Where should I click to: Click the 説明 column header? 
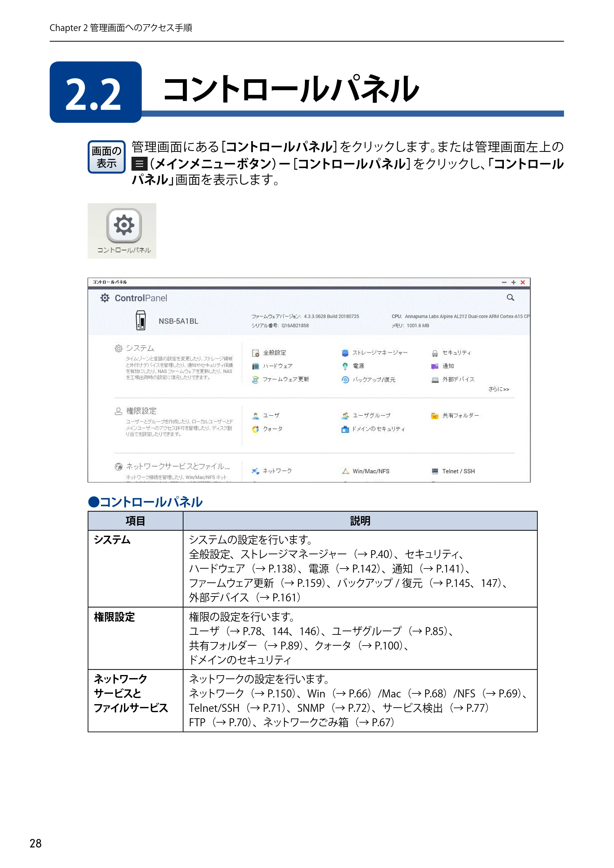(360, 521)
